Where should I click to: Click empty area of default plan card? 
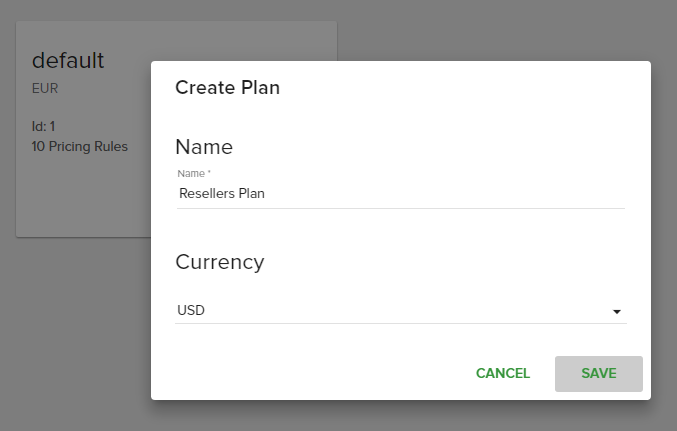(82, 199)
